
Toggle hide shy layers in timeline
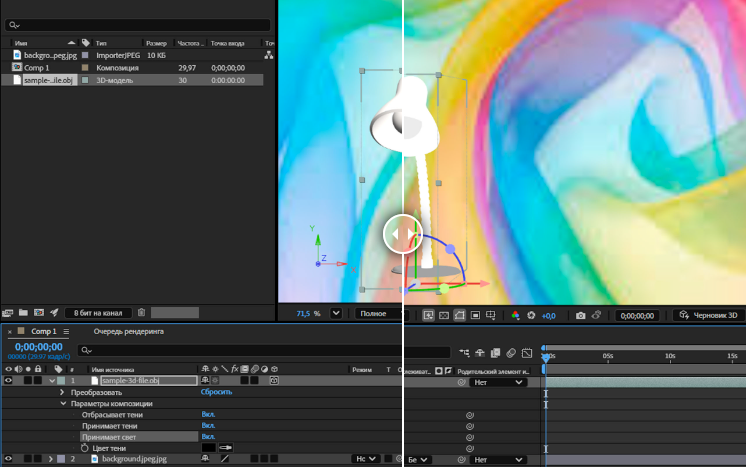(480, 353)
